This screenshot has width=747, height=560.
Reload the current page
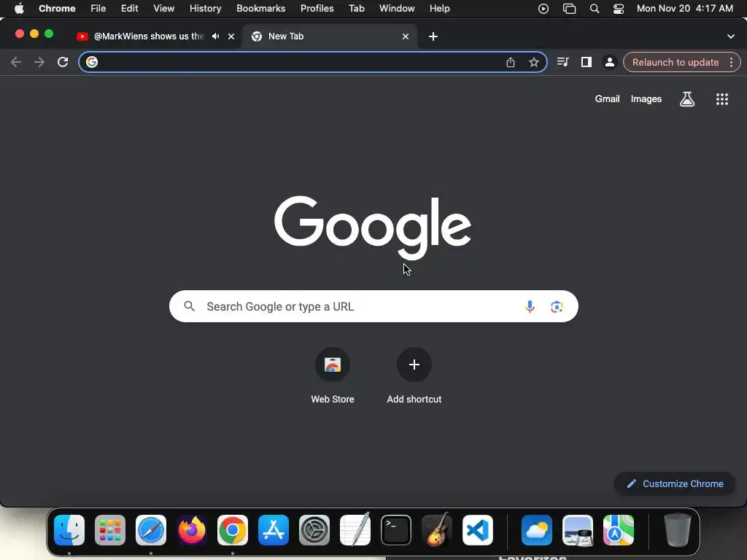pos(63,62)
